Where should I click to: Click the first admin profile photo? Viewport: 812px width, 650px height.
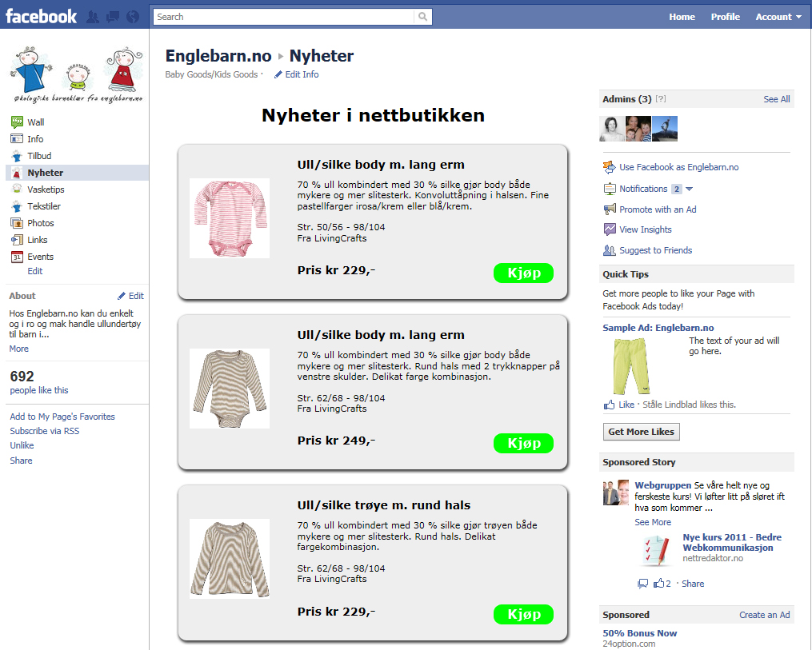(x=612, y=129)
